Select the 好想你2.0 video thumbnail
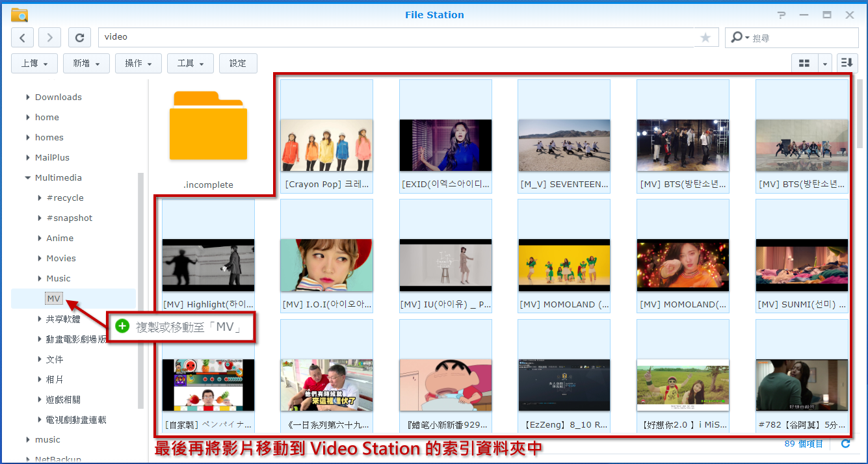The width and height of the screenshot is (868, 464). (683, 385)
